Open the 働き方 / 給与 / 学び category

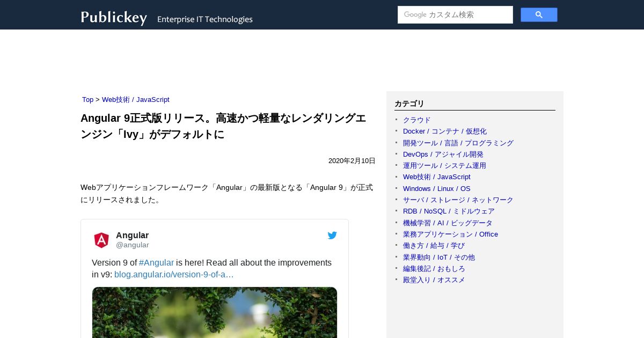click(434, 246)
